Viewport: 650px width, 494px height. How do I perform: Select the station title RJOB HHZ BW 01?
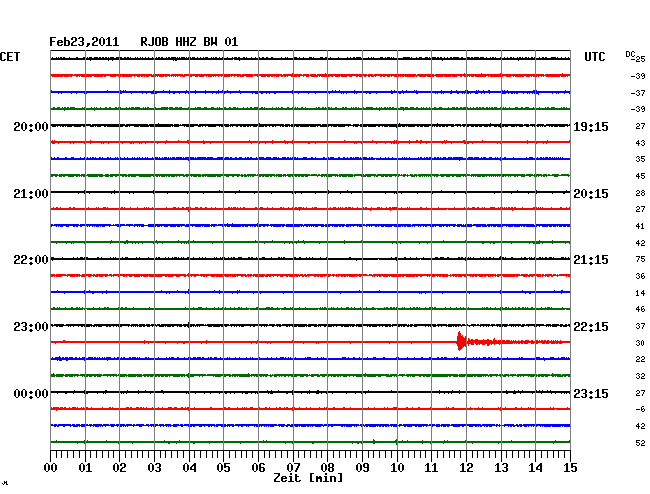[189, 42]
